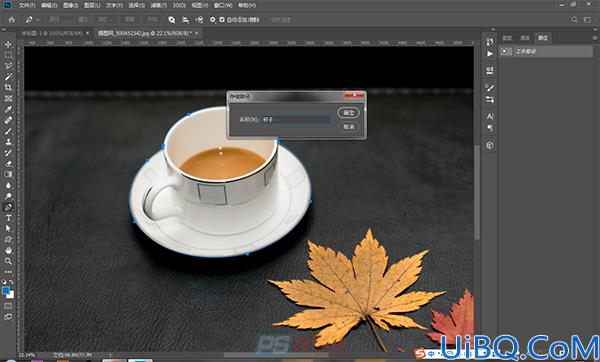Select the Brush tool
600x362 pixels.
pyautogui.click(x=8, y=131)
